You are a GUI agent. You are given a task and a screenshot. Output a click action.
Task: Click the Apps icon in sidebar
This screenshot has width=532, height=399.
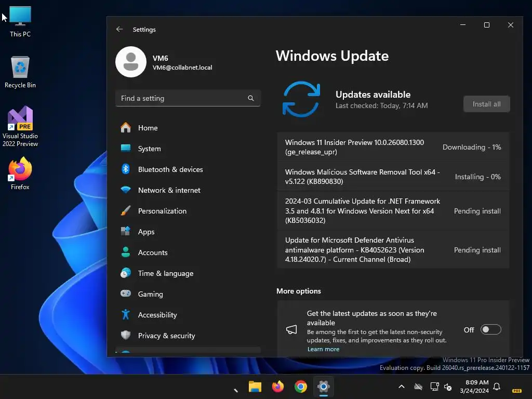126,231
